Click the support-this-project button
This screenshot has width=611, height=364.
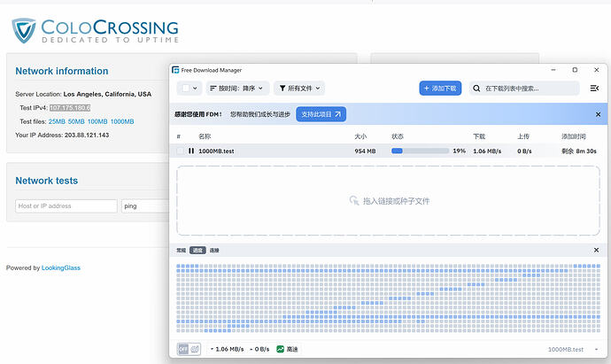pyautogui.click(x=321, y=114)
